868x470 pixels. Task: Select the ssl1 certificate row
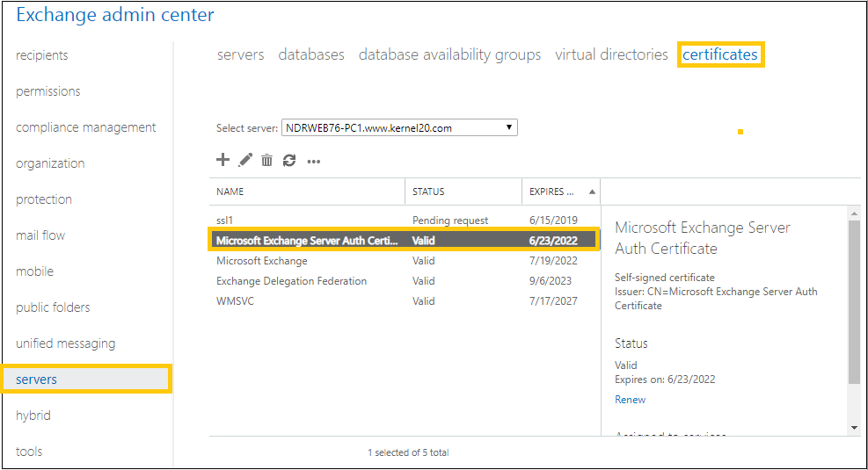click(x=405, y=221)
